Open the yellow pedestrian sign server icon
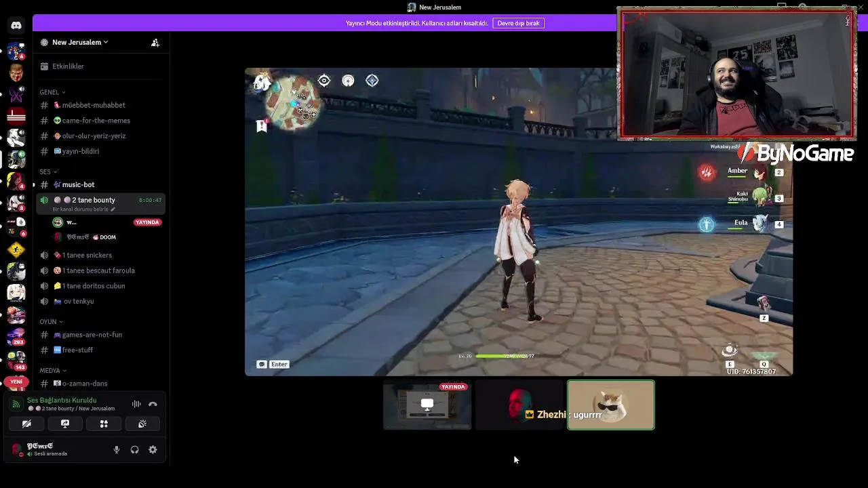 point(16,249)
